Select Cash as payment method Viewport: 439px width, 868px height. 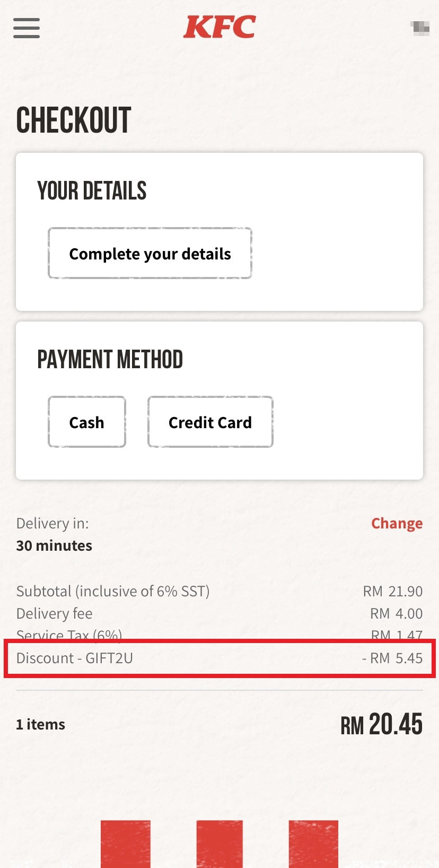[87, 422]
